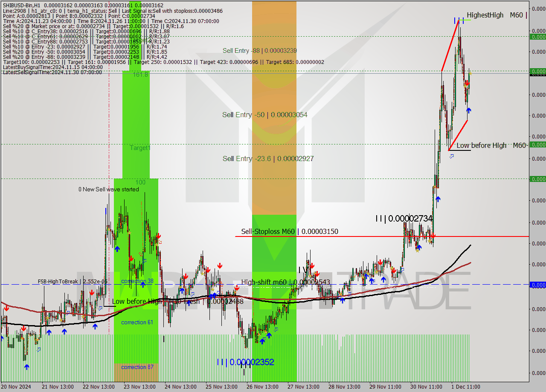
Task: Select the 'Sell %20 @ Market price' line
Action: pos(93,26)
